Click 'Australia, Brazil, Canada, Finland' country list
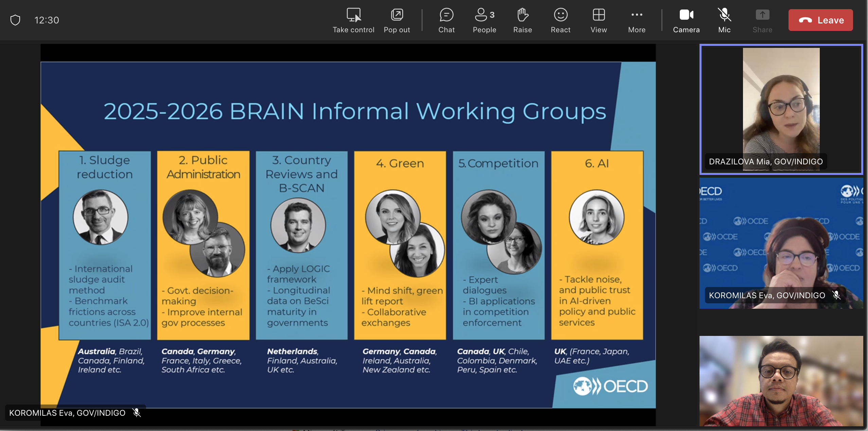868x431 pixels. pos(111,360)
